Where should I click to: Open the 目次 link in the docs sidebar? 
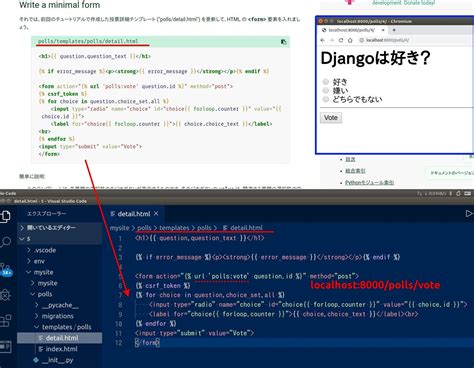pyautogui.click(x=350, y=160)
